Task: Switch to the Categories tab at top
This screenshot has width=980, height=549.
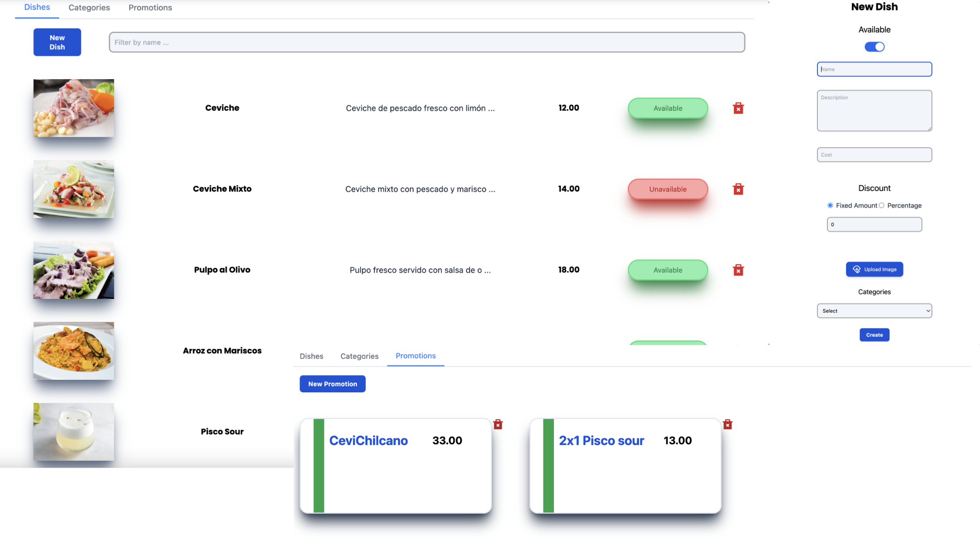Action: coord(89,7)
